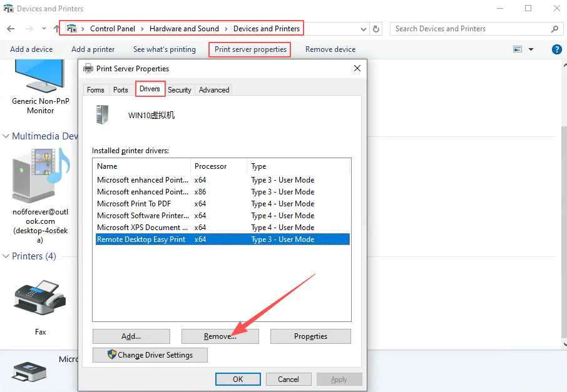Click the search magnifier icon
This screenshot has width=567, height=392.
pos(554,29)
